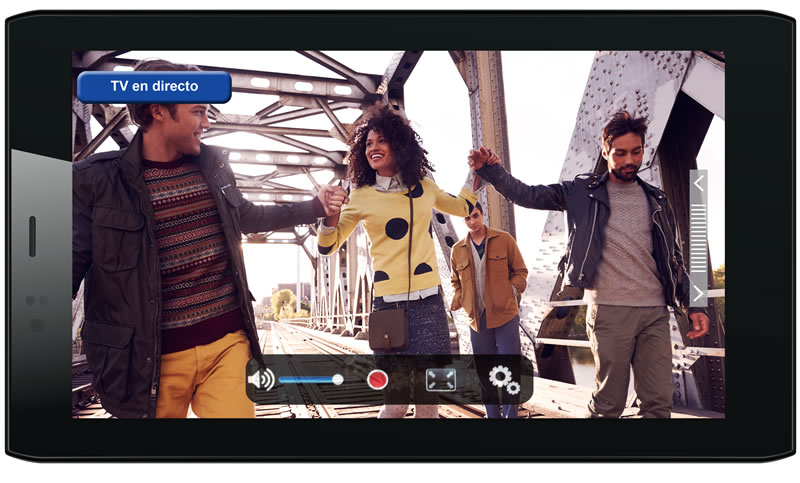
Task: Open settings with the gears icon
Action: (504, 380)
